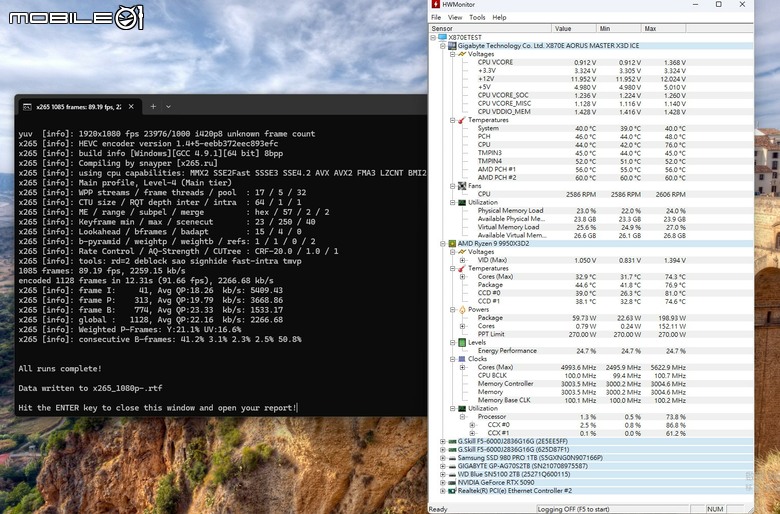Click the Max column header

coord(663,29)
